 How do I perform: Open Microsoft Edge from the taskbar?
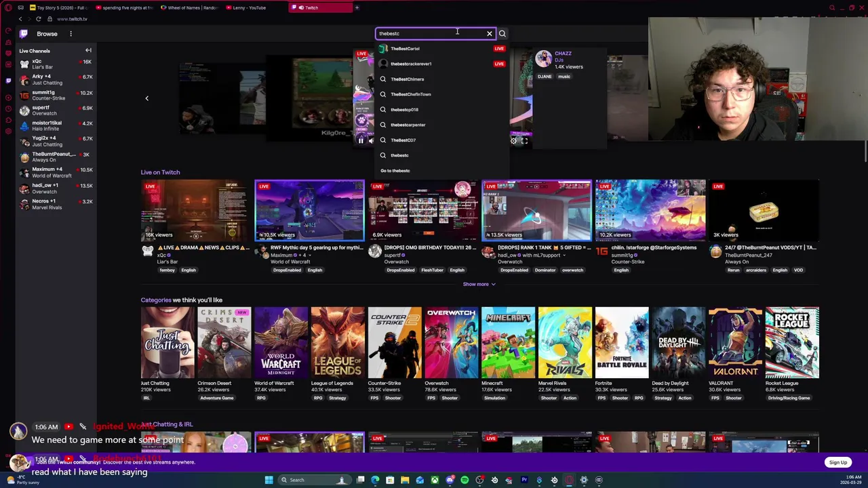pyautogui.click(x=375, y=480)
